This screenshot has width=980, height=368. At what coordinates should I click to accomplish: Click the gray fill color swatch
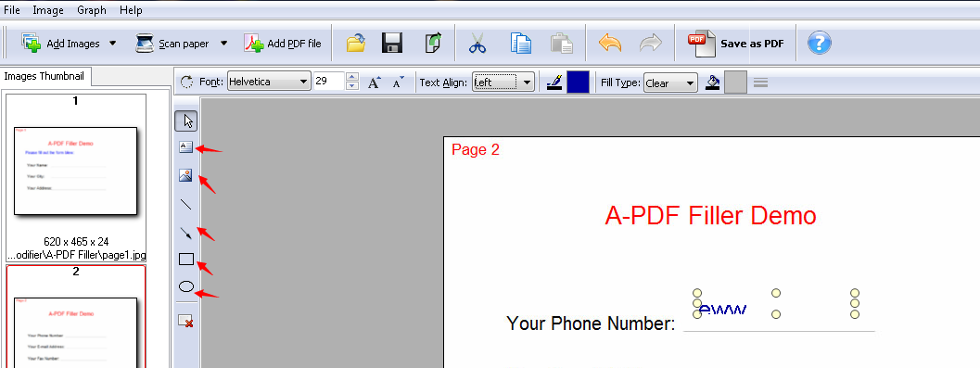(x=735, y=82)
